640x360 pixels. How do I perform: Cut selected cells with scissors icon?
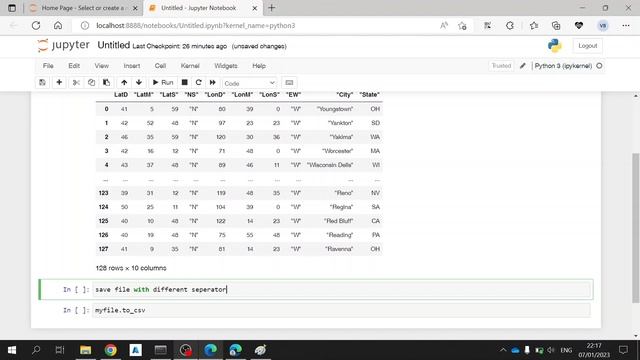click(76, 82)
